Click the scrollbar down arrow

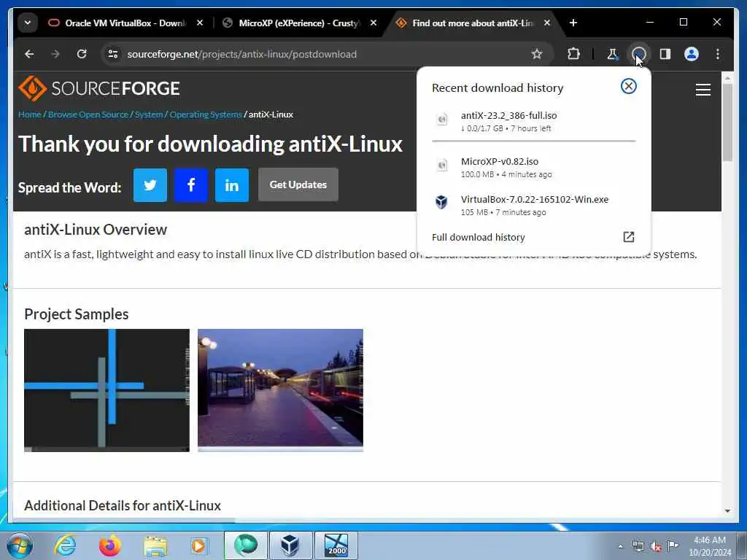point(727,511)
